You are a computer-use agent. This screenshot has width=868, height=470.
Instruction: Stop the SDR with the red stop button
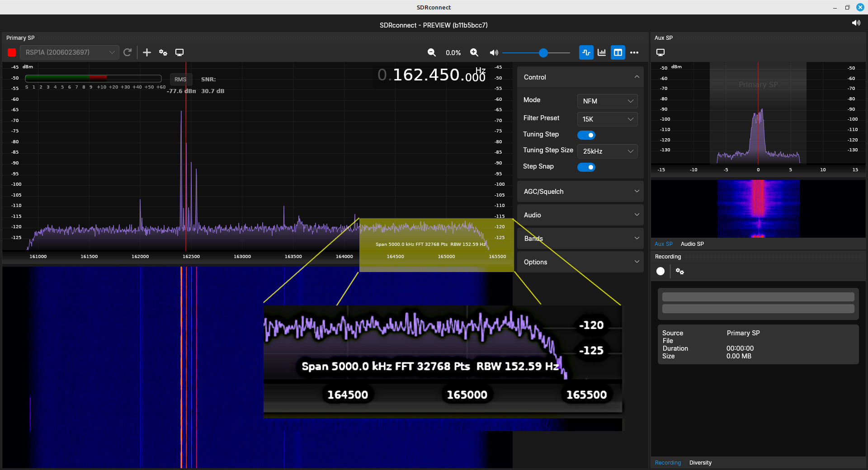coord(12,52)
